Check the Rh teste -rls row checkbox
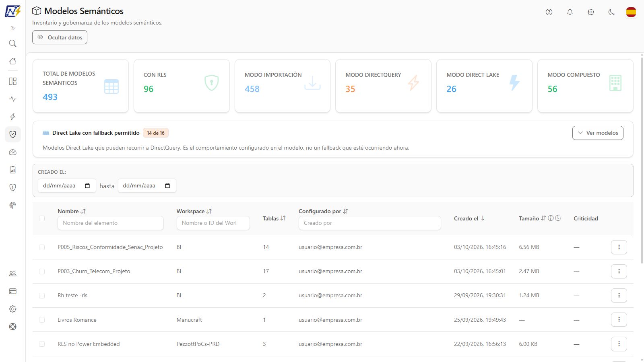The width and height of the screenshot is (644, 362). pos(42,296)
